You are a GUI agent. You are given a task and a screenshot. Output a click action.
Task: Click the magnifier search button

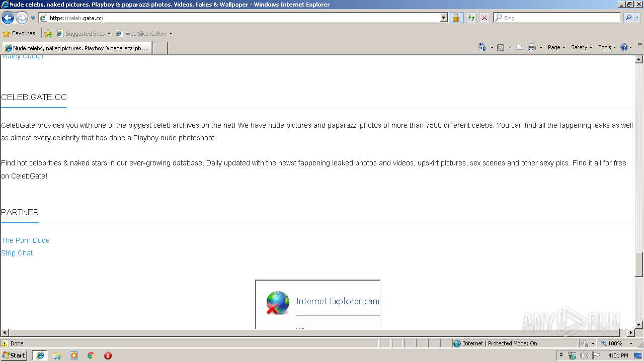[x=628, y=18]
